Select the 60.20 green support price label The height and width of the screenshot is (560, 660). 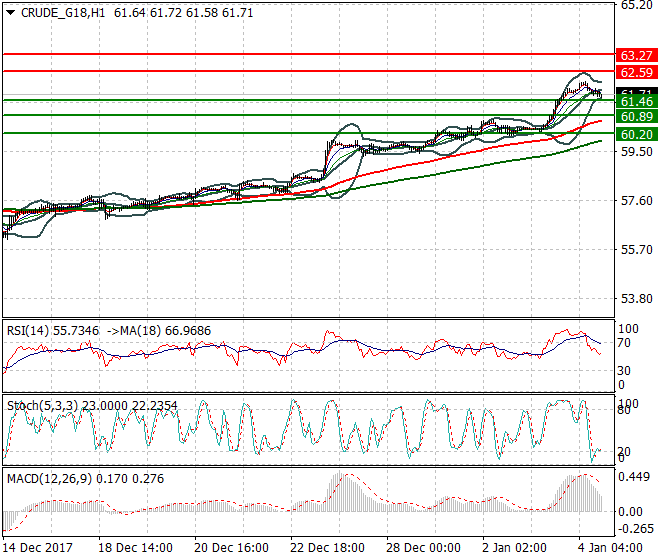pyautogui.click(x=636, y=135)
